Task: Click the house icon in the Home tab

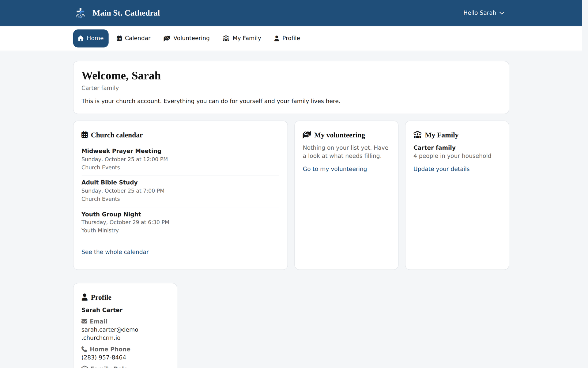Action: [81, 38]
